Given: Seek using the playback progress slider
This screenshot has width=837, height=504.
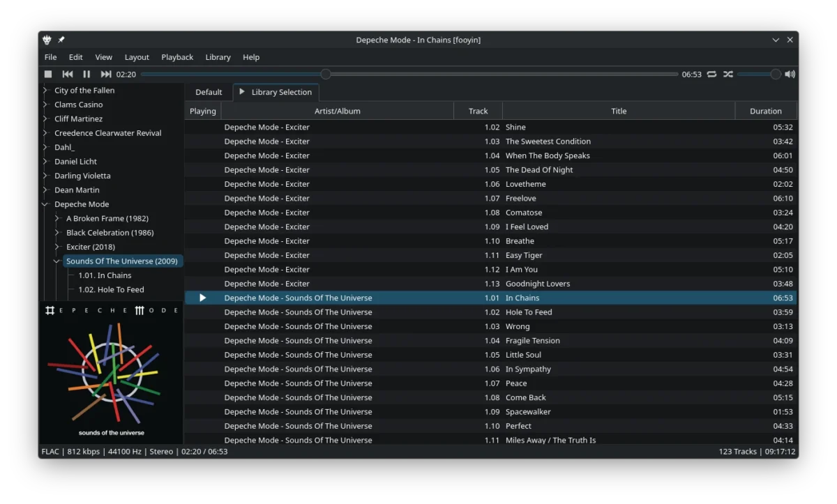Looking at the screenshot, I should pos(409,74).
